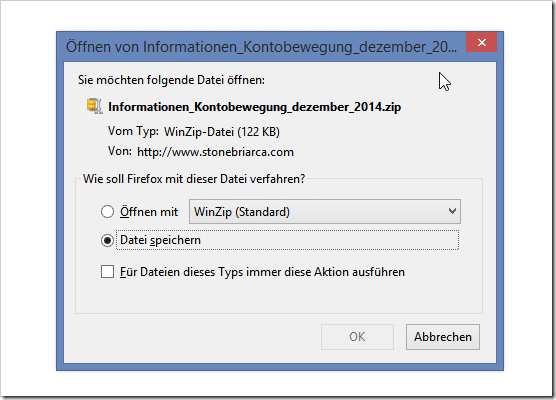This screenshot has height=400, width=556.
Task: Select the "Öffnen mit" radio button
Action: (107, 212)
